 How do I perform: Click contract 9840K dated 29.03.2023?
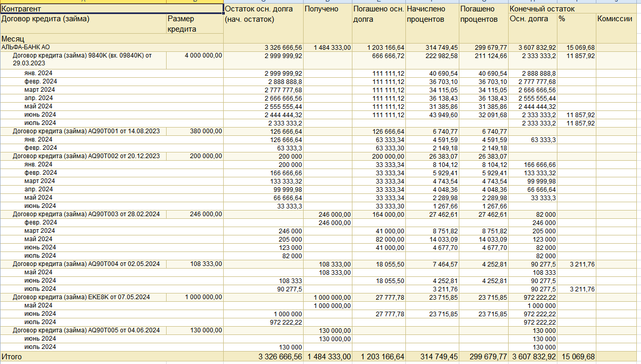pos(82,55)
